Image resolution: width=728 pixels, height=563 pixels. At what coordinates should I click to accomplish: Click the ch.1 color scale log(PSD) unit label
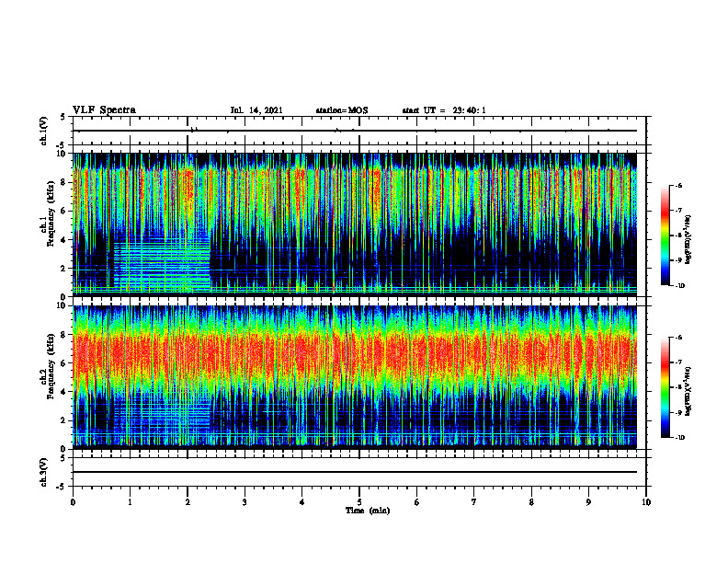[688, 239]
